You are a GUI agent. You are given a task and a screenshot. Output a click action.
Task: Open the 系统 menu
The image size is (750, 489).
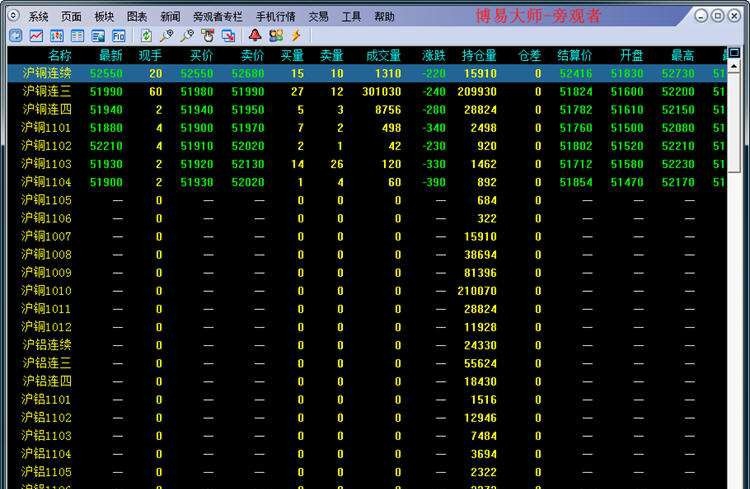38,17
